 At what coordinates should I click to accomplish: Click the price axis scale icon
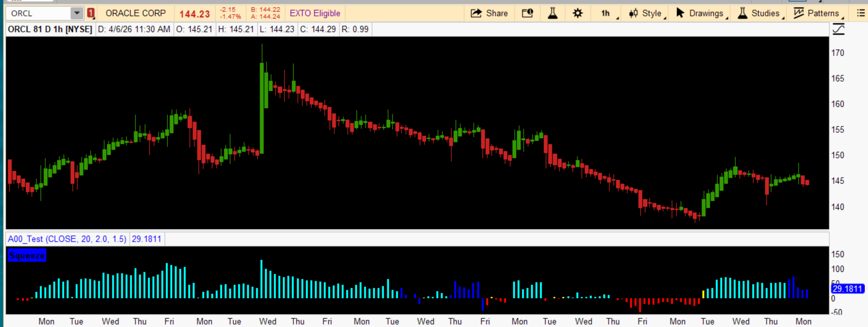pyautogui.click(x=838, y=29)
